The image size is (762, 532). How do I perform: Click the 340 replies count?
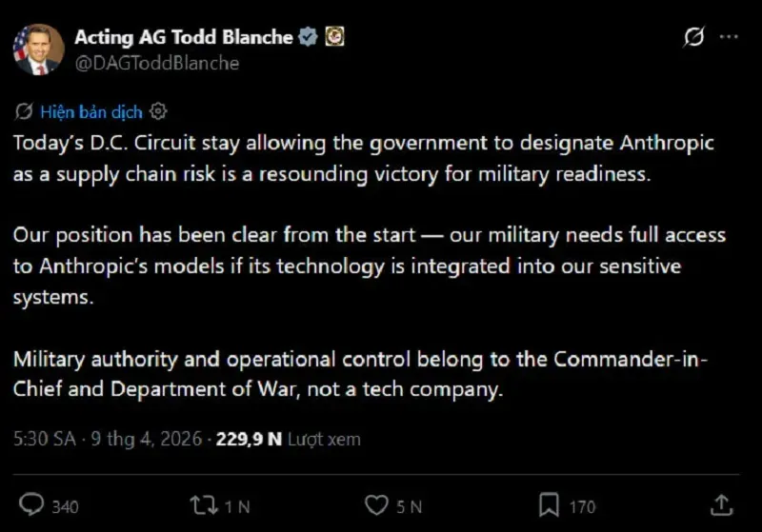coord(65,505)
